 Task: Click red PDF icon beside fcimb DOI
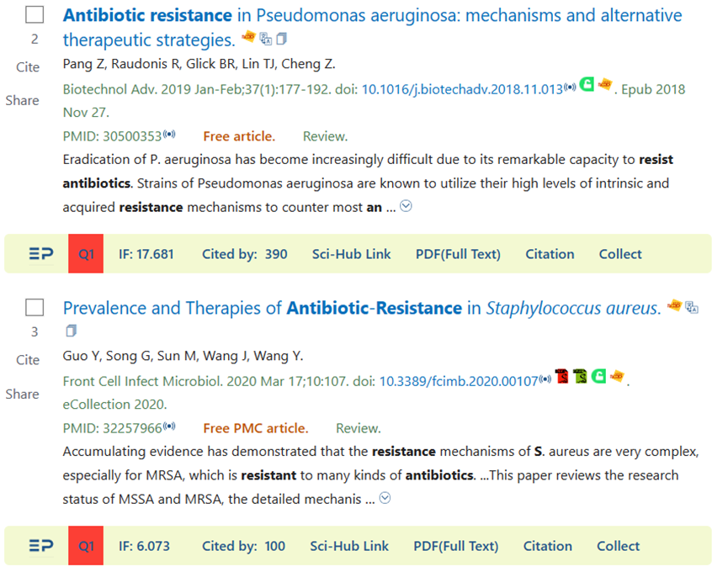tap(562, 376)
